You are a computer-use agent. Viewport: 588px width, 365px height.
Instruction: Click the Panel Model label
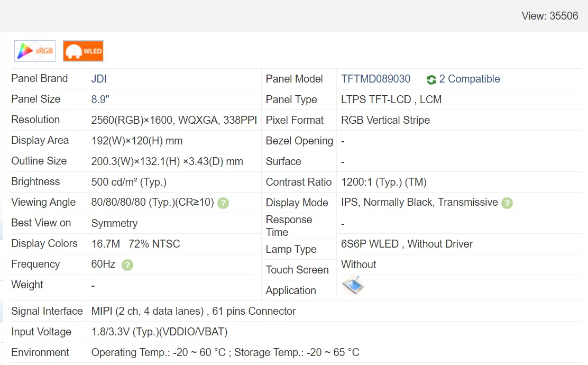[x=294, y=79]
